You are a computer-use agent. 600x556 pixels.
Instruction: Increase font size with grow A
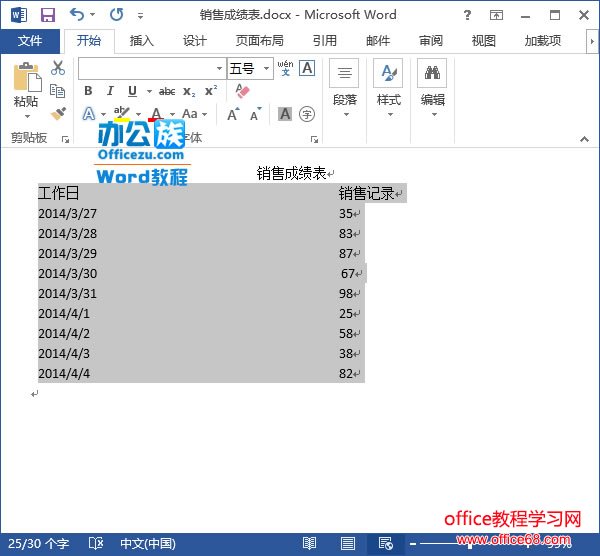point(233,114)
